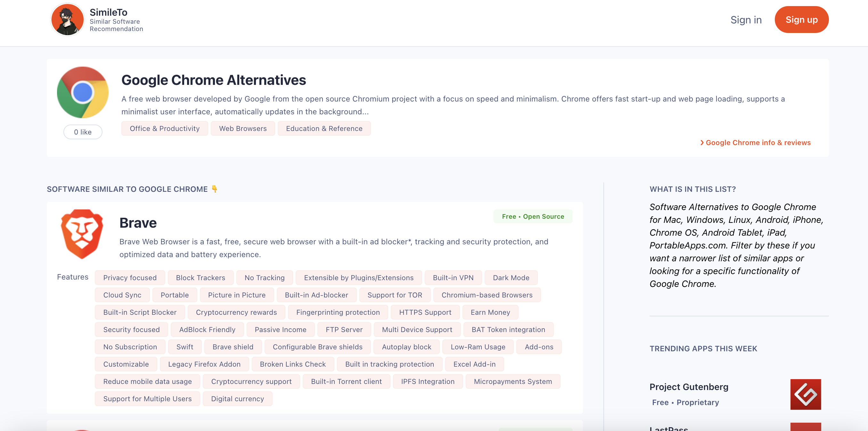Open Chromium-based Browsers tag
Screen dimensions: 868x431
coord(487,295)
